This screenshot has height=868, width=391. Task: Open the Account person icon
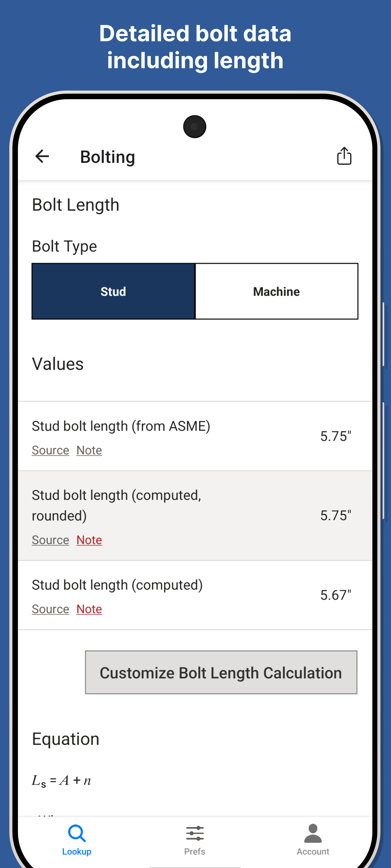coord(313,833)
